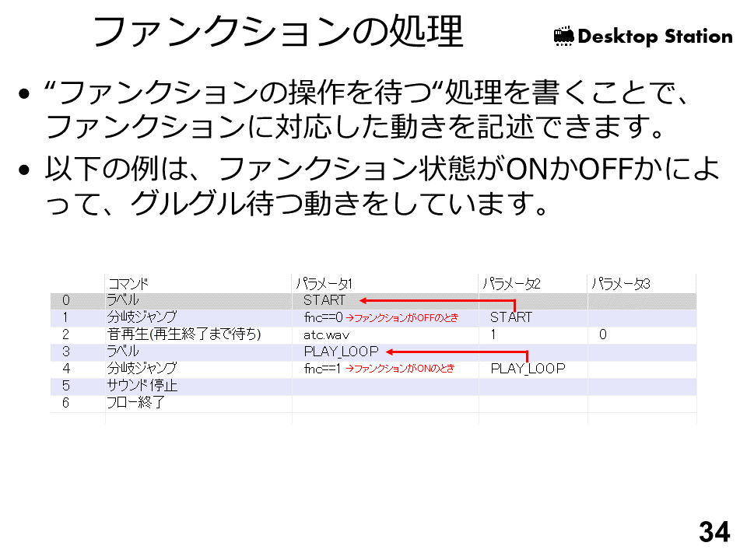
Task: Select the フロー終了 command row
Action: tap(135, 403)
